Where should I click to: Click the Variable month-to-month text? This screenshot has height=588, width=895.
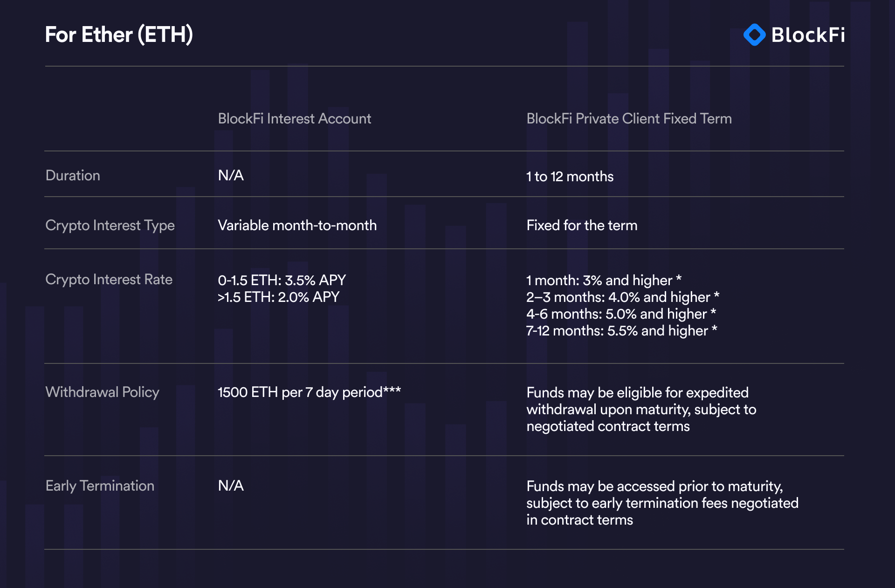click(297, 226)
